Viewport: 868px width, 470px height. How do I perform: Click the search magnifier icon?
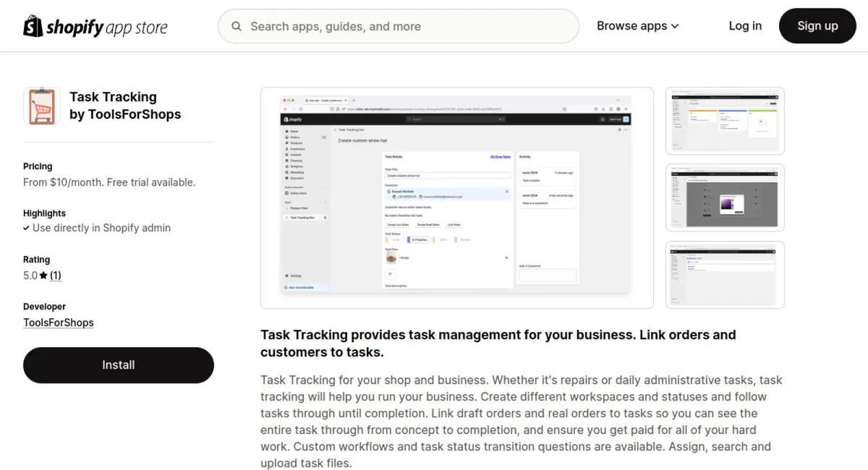coord(237,27)
